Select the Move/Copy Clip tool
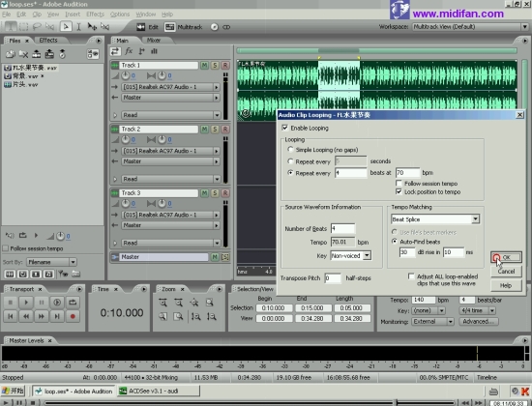Image resolution: width=532 pixels, height=406 pixels. point(92,26)
